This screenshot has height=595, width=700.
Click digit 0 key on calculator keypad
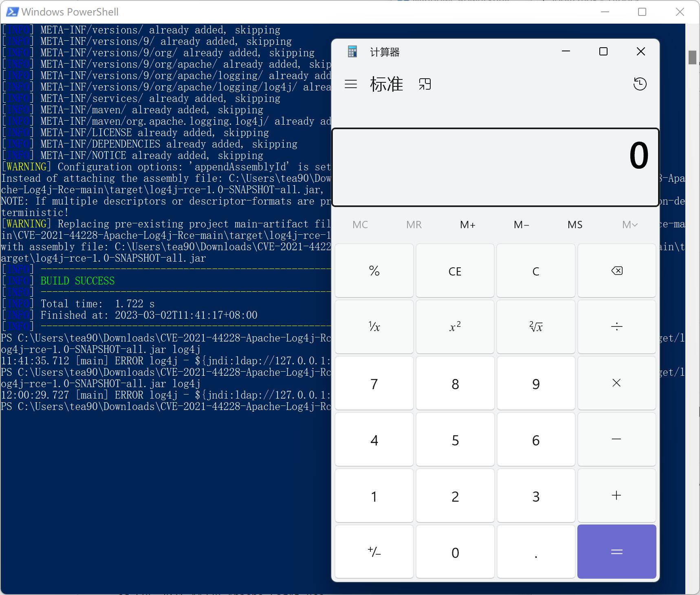click(455, 552)
